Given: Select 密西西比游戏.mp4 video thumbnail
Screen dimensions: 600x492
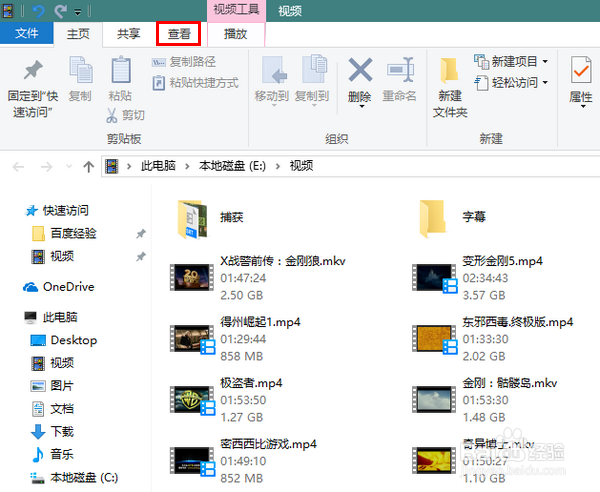Looking at the screenshot, I should point(192,460).
